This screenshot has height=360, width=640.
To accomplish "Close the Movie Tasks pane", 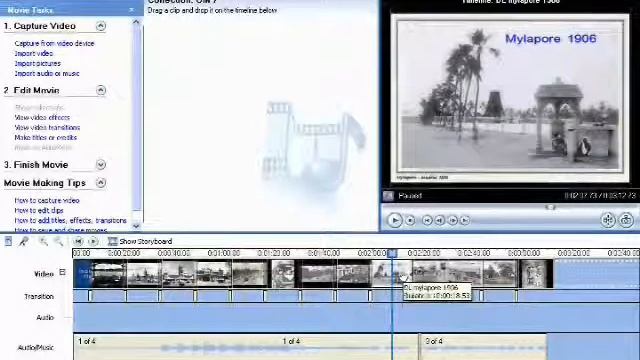I will click(x=131, y=10).
